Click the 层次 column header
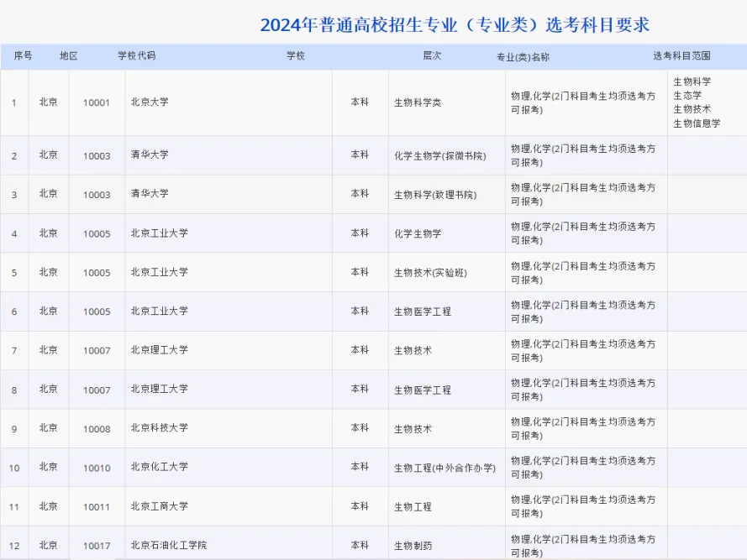 coord(432,55)
